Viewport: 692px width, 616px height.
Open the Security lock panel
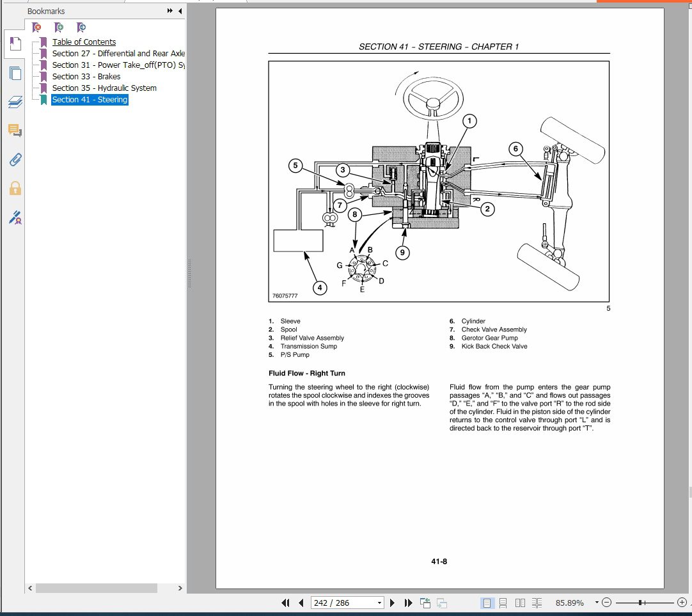pos(15,189)
